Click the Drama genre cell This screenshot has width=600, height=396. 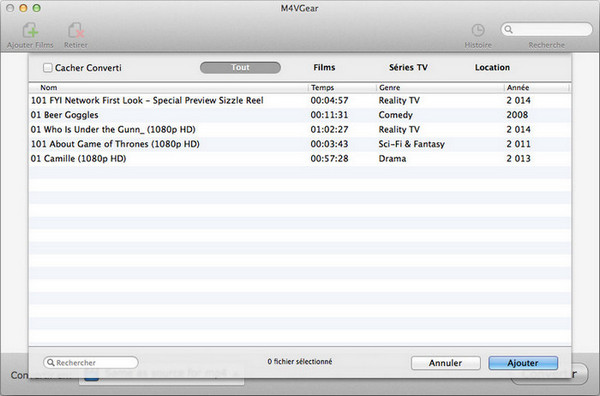pos(392,159)
